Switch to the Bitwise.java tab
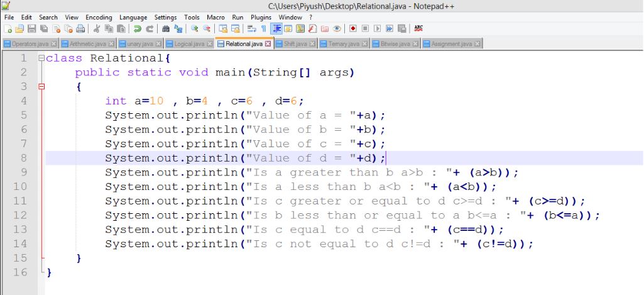 396,43
